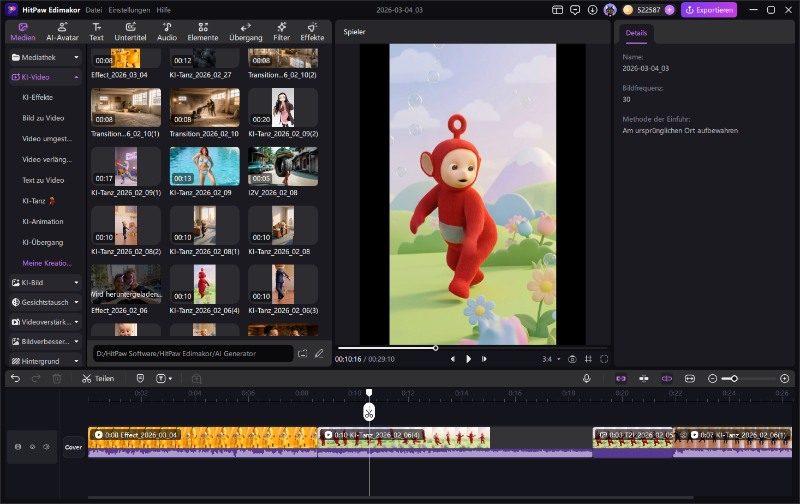Viewport: 800px width, 504px height.
Task: Open the Datei menu
Action: click(x=94, y=10)
